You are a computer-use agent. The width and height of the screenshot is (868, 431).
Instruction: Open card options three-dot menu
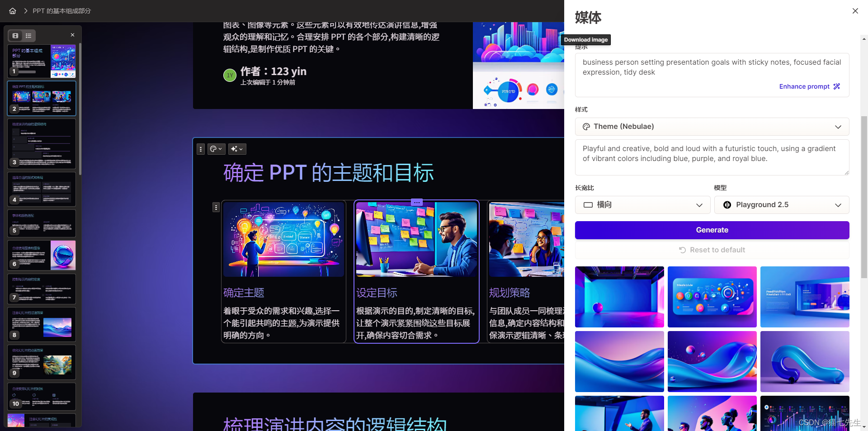pyautogui.click(x=201, y=149)
